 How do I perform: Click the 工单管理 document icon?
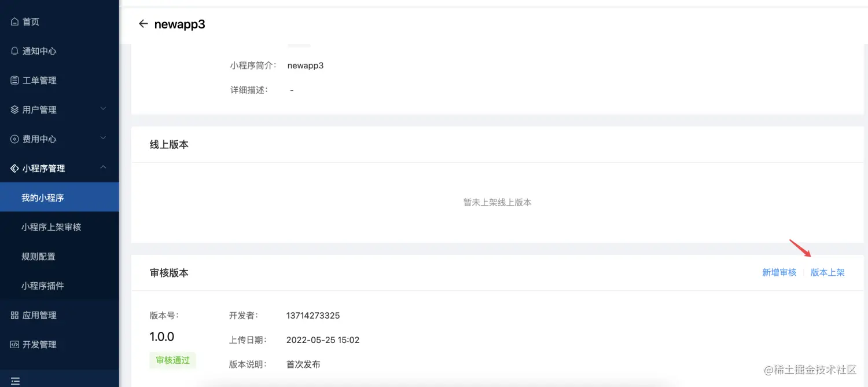tap(14, 81)
